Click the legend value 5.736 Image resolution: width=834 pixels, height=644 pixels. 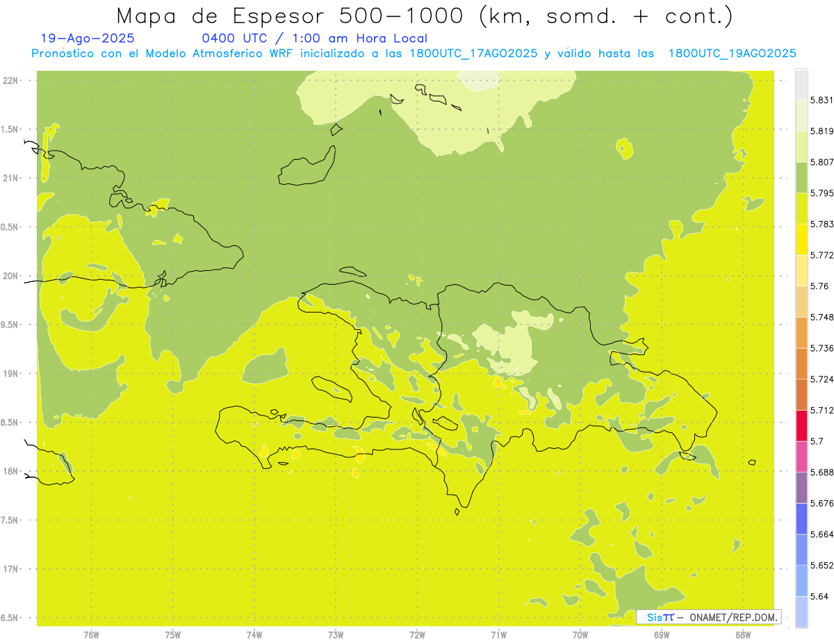pos(821,348)
